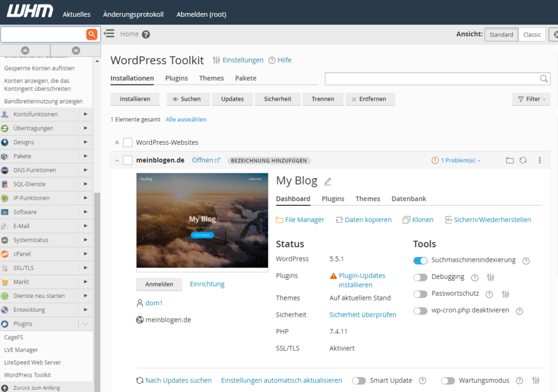Open the Datenbank tab for My Blog
This screenshot has width=558, height=392.
click(409, 199)
